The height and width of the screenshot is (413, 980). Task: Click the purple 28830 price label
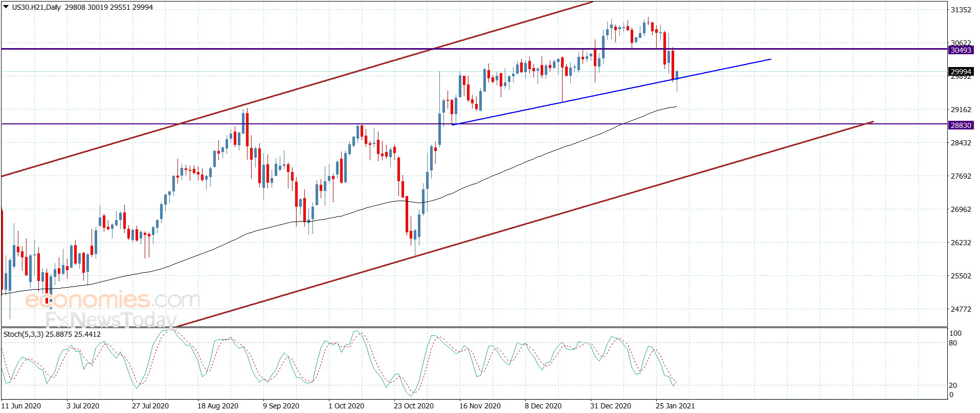click(x=961, y=125)
